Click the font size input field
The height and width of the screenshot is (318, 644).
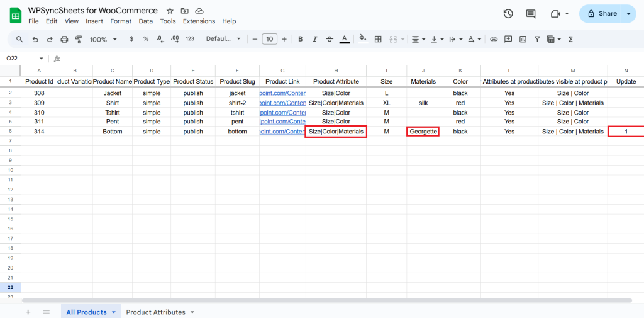pyautogui.click(x=269, y=39)
